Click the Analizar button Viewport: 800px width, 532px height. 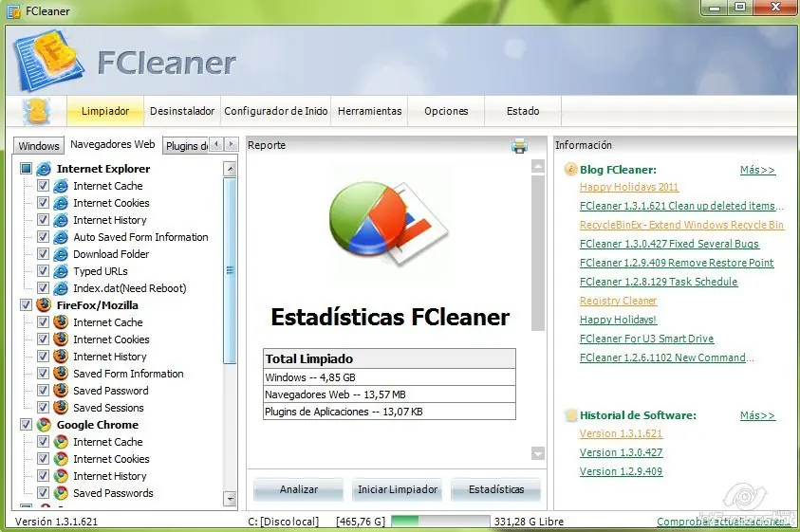pos(299,489)
